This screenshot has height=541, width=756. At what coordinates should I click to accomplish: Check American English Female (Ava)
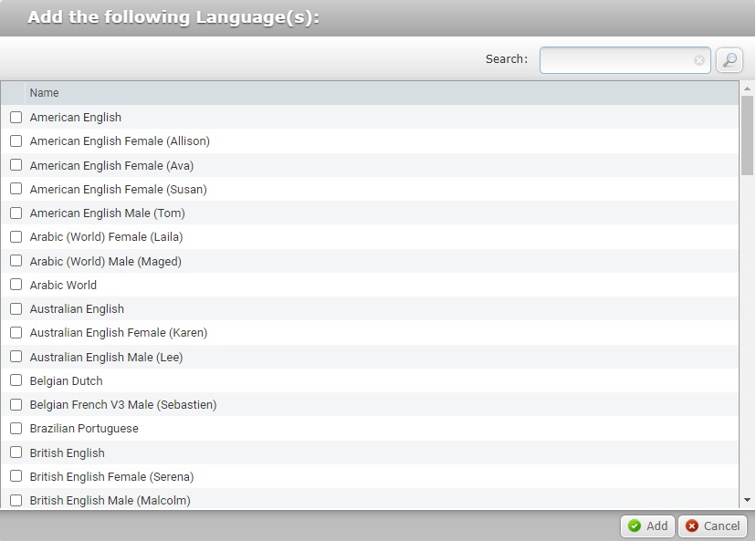click(16, 165)
